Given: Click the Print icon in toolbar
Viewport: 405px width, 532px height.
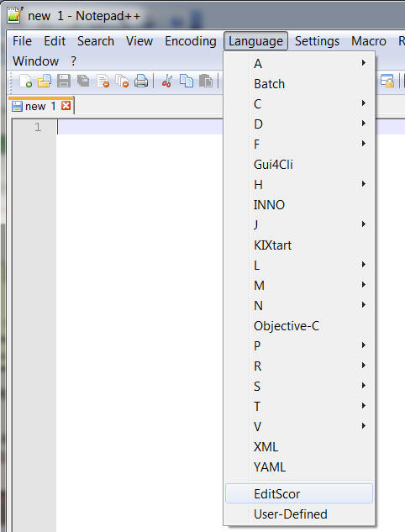Looking at the screenshot, I should [141, 81].
